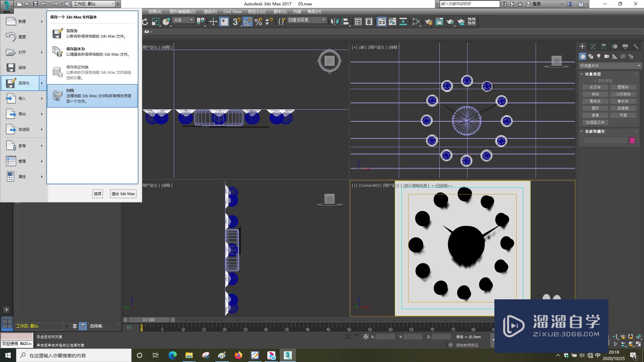Open the References (参考) menu entry

pos(23,146)
